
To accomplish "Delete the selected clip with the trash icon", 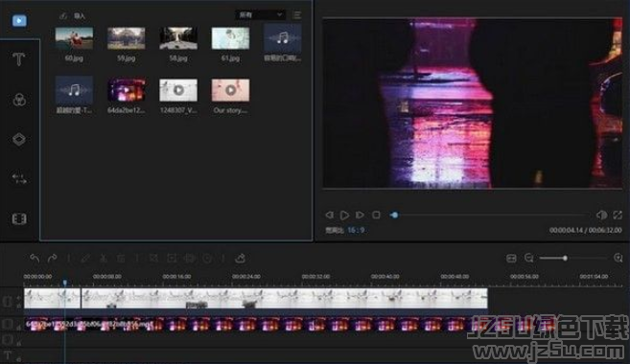I will (x=121, y=258).
